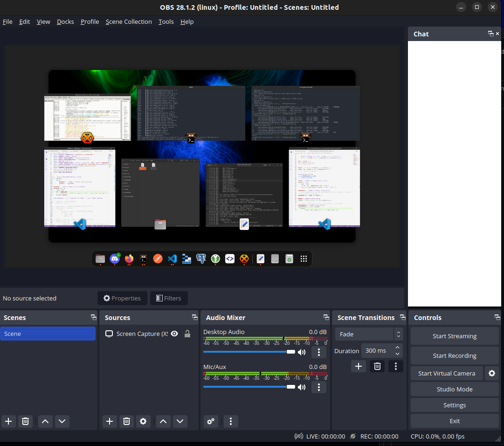This screenshot has height=446, width=504.
Task: Add a new source with the plus icon
Action: pos(109,421)
